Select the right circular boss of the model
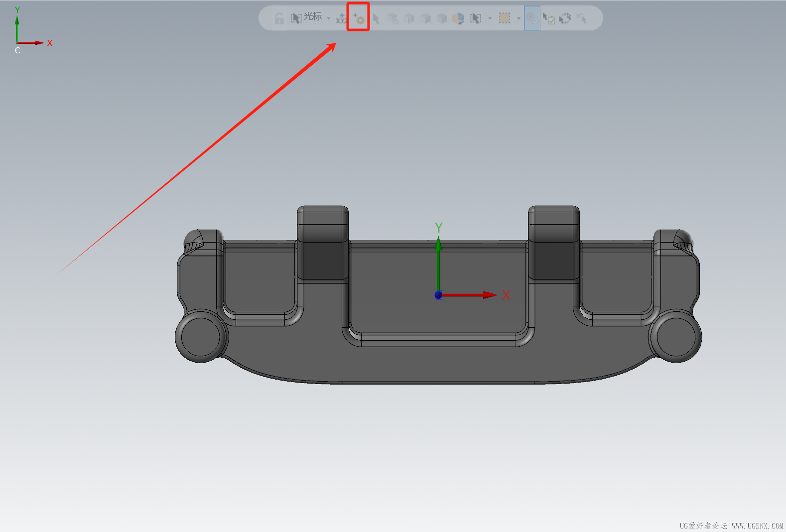786x532 pixels. pos(676,337)
